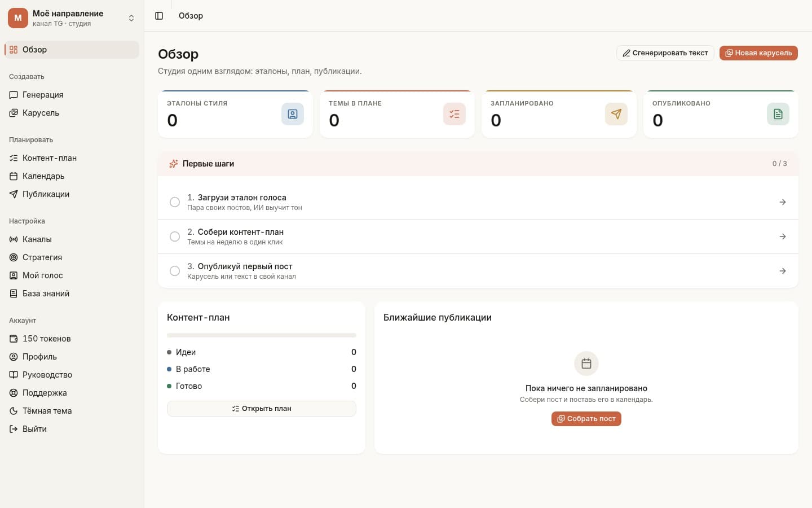Click the Стратегия target icon

click(x=14, y=257)
